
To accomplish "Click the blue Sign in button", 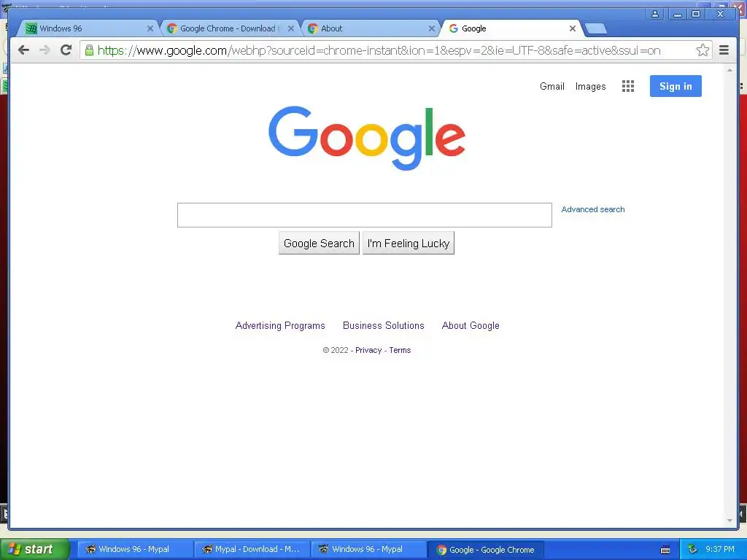I will [x=676, y=86].
